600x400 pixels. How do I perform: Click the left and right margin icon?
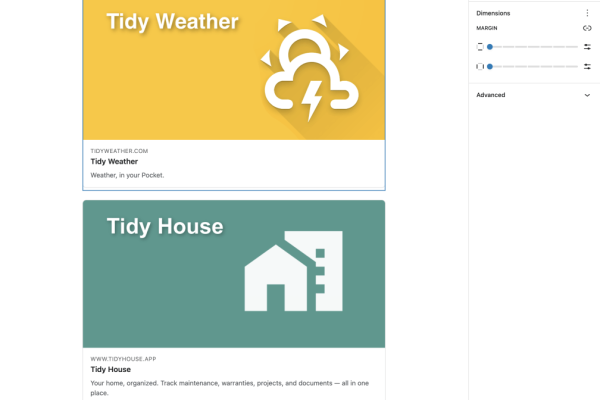click(480, 66)
